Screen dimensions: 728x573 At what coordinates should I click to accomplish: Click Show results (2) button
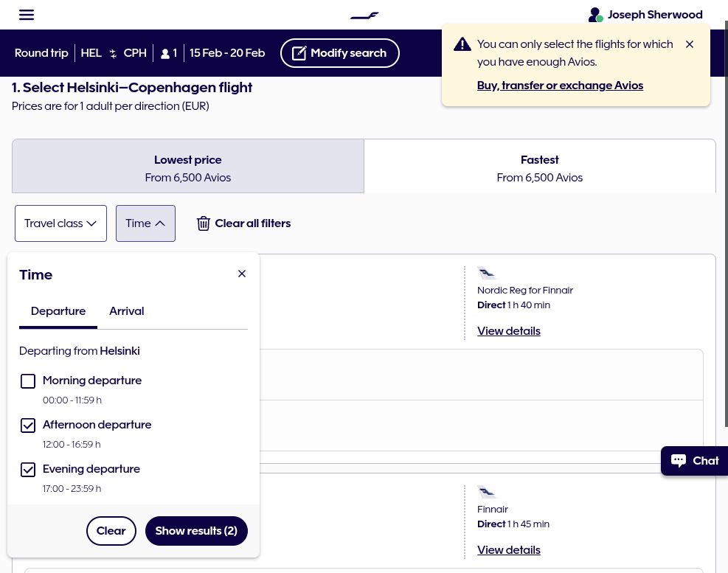(196, 531)
